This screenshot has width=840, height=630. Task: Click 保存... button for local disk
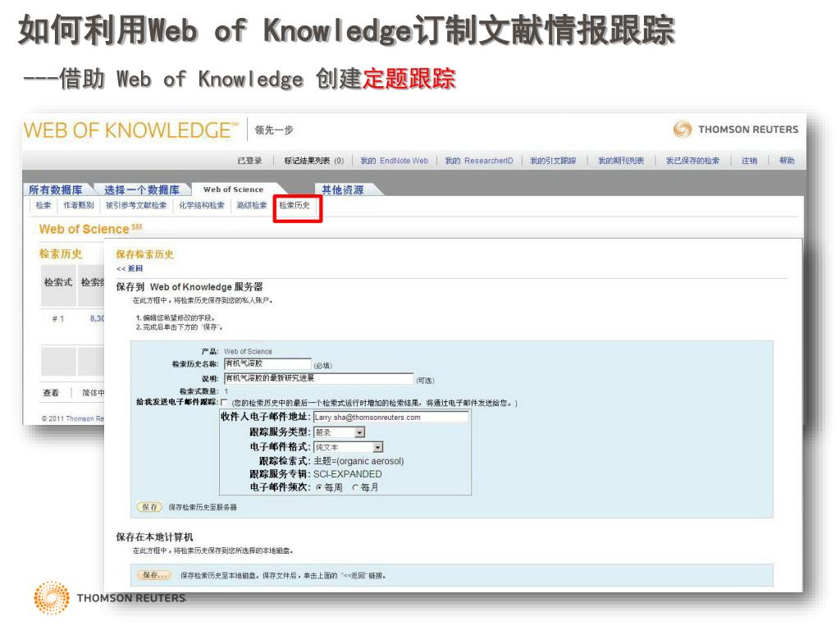click(x=154, y=575)
